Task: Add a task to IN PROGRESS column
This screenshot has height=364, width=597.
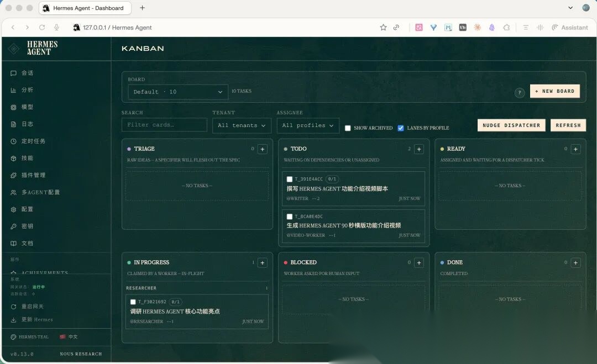Action: click(263, 263)
